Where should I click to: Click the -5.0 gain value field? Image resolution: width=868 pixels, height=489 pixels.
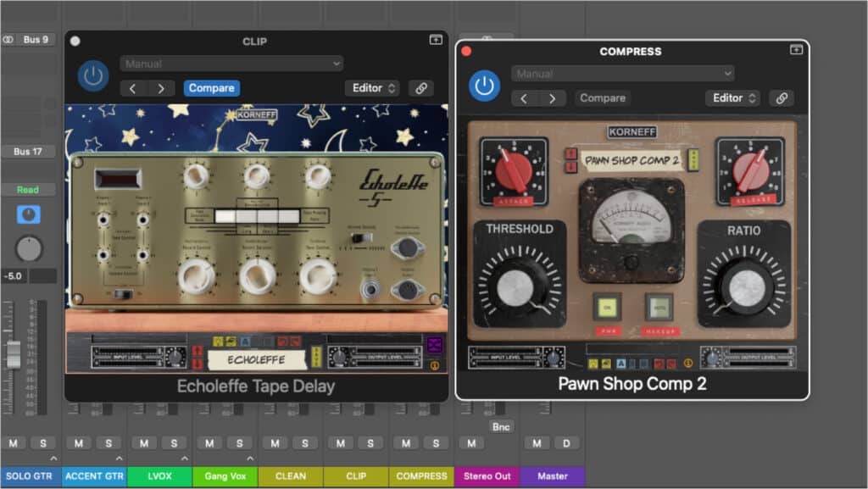pos(14,276)
